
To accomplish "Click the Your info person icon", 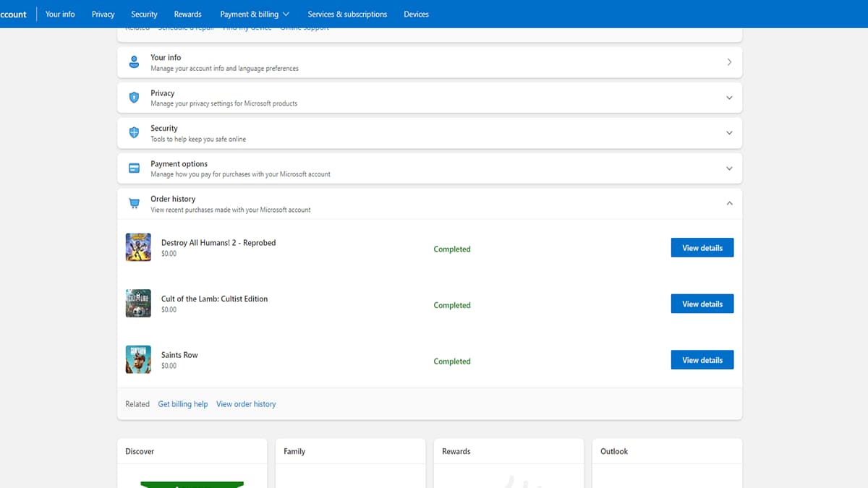I will pyautogui.click(x=134, y=62).
